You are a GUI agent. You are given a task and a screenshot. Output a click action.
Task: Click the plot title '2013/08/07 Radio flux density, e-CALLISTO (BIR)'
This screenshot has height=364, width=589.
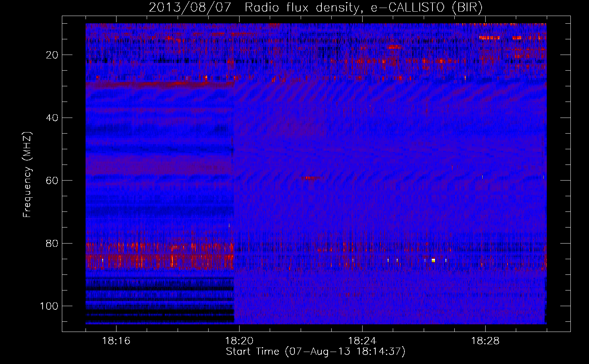[x=316, y=7]
